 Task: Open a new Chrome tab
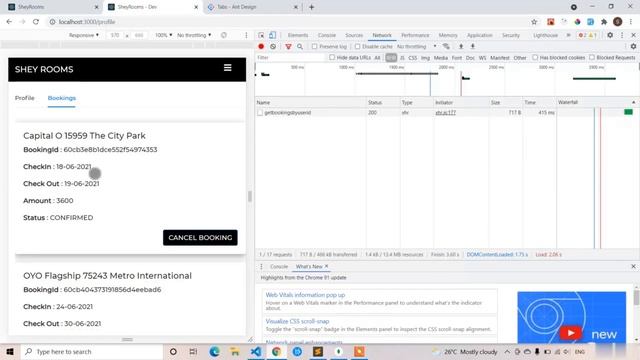click(311, 7)
